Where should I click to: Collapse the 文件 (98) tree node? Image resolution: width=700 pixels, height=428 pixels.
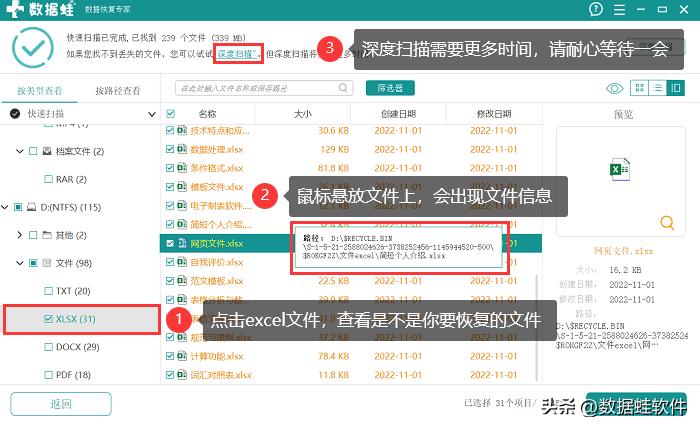[20, 263]
